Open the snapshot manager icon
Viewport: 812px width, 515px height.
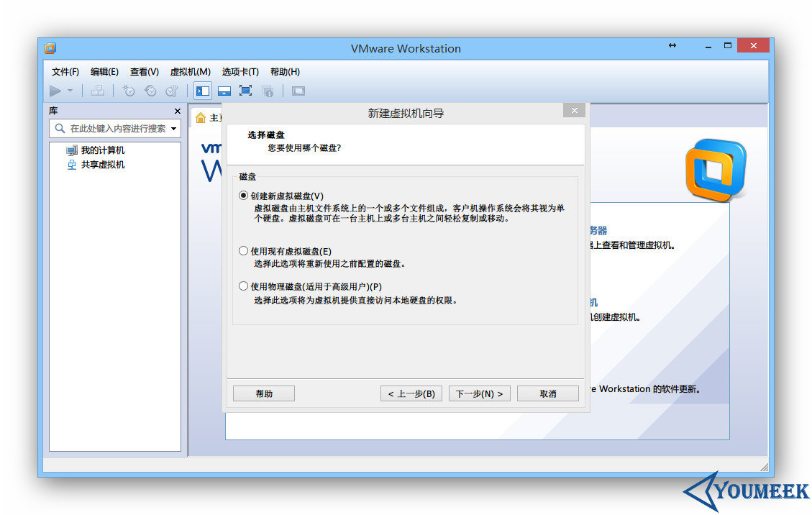(x=173, y=91)
